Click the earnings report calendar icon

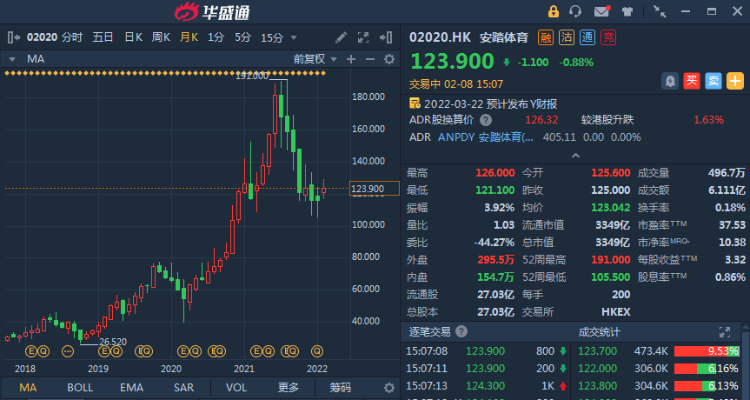(x=415, y=103)
